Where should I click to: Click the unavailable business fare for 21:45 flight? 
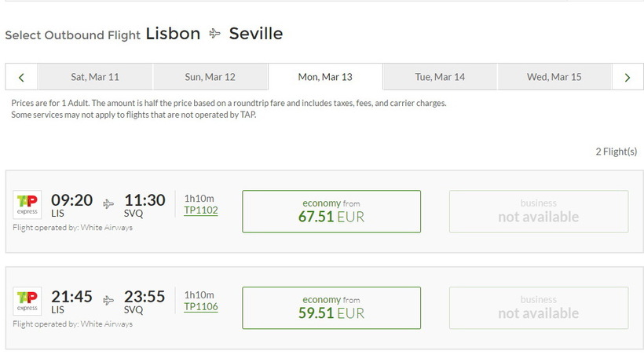(538, 308)
